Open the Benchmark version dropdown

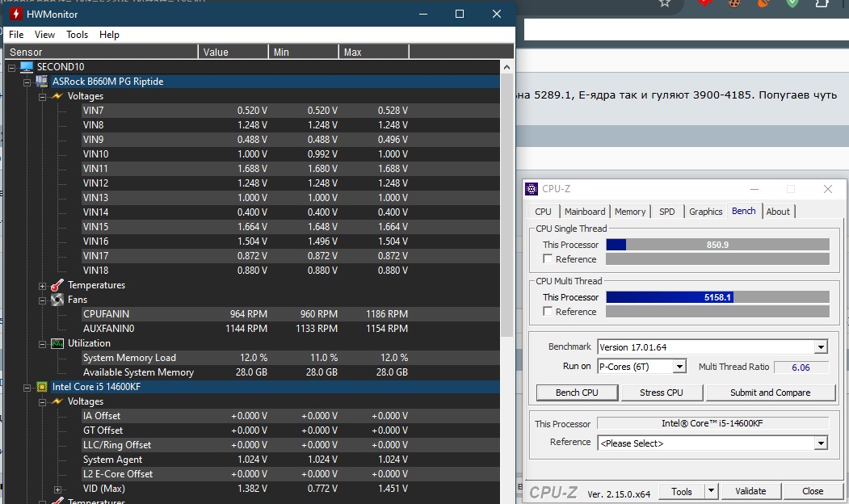(x=821, y=347)
